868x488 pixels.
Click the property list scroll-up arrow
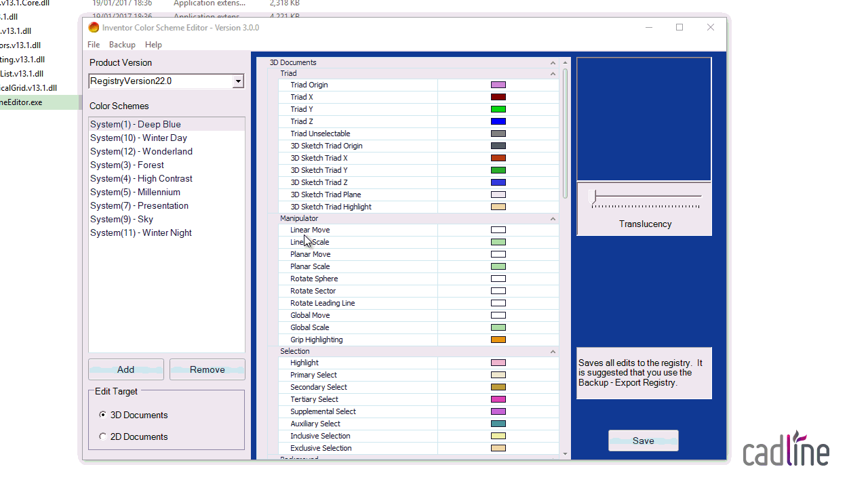click(x=566, y=62)
